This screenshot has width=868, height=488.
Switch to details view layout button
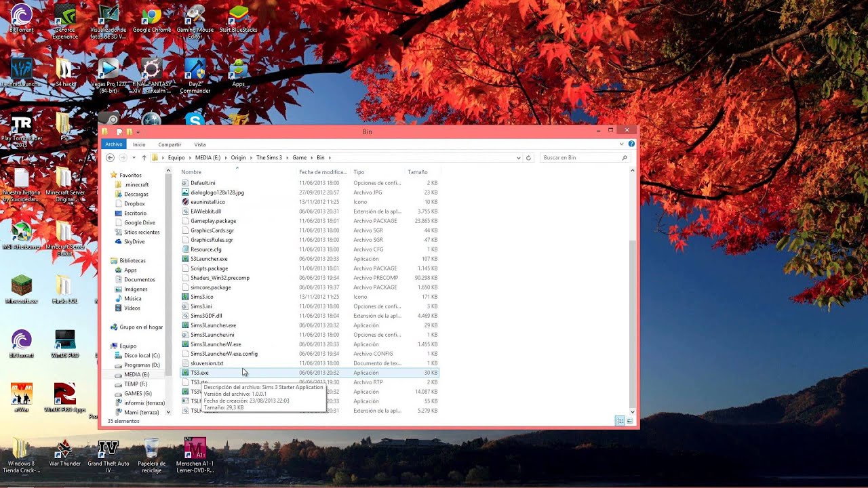tap(620, 421)
